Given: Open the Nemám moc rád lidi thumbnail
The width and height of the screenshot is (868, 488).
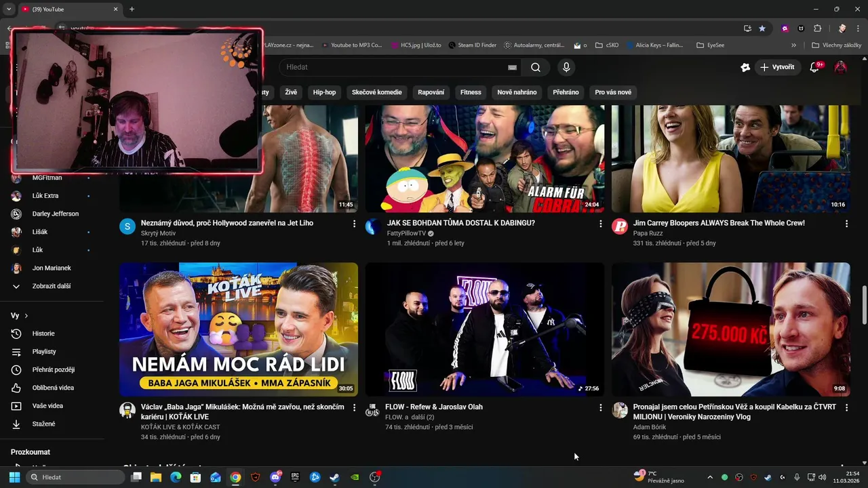Looking at the screenshot, I should tap(239, 329).
